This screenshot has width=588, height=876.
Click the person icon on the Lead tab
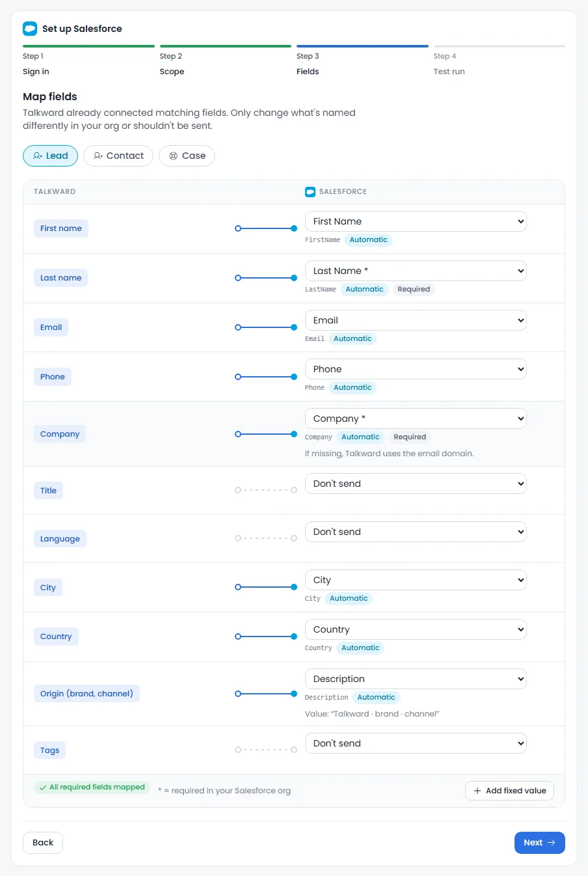(38, 156)
